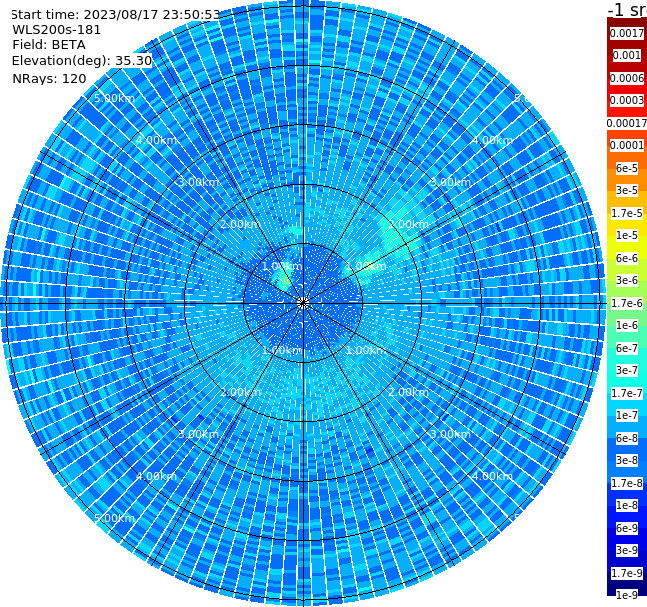
Task: Select the 3e-6 colorbar label
Action: pos(627,280)
